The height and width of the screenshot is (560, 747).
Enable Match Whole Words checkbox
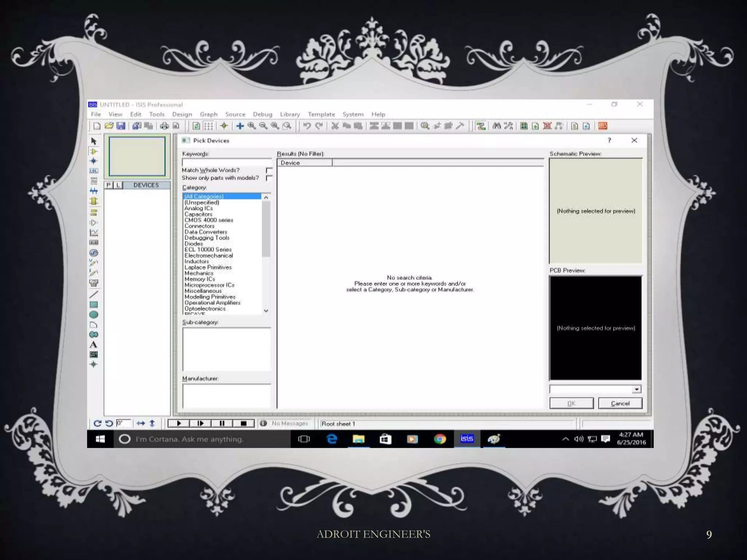click(269, 170)
